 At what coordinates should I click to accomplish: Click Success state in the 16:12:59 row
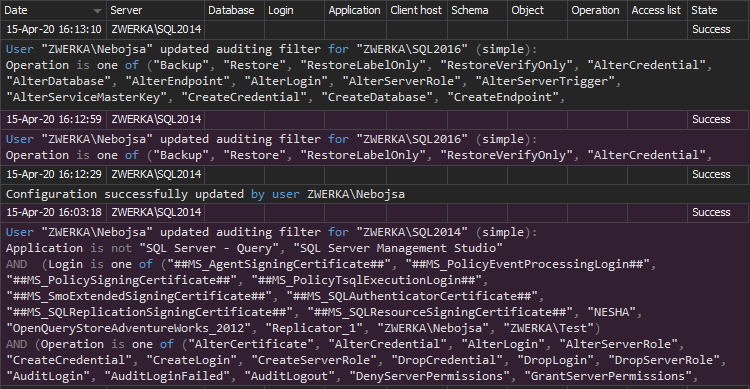pyautogui.click(x=718, y=120)
